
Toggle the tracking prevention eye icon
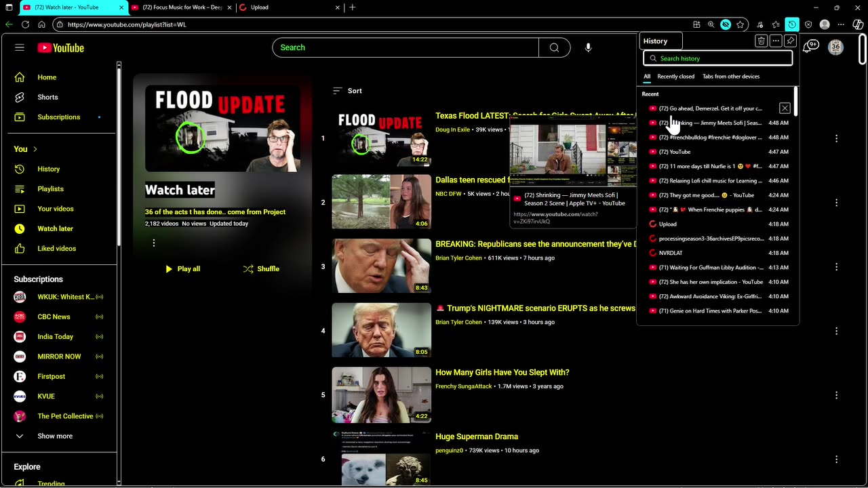click(726, 24)
